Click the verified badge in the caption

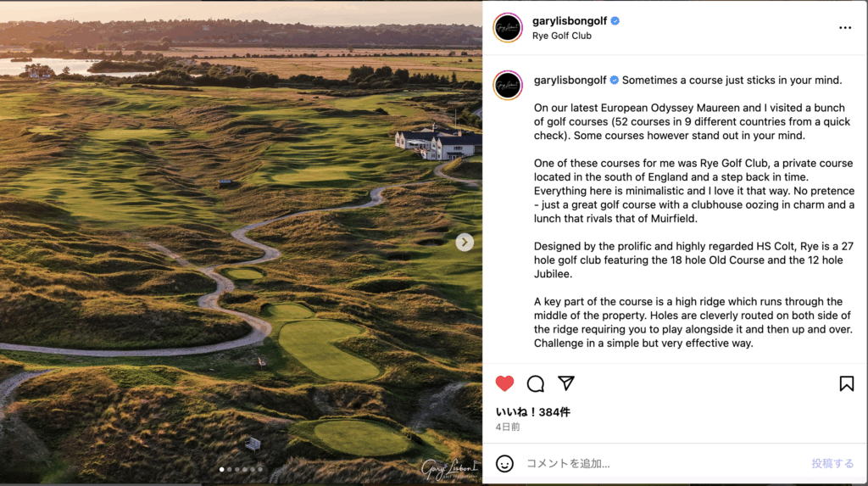[x=615, y=81]
